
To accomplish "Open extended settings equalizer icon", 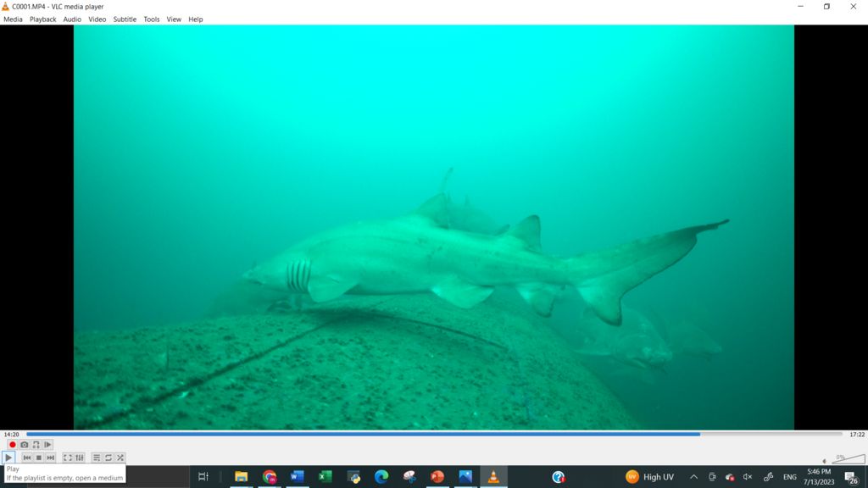I will (80, 457).
